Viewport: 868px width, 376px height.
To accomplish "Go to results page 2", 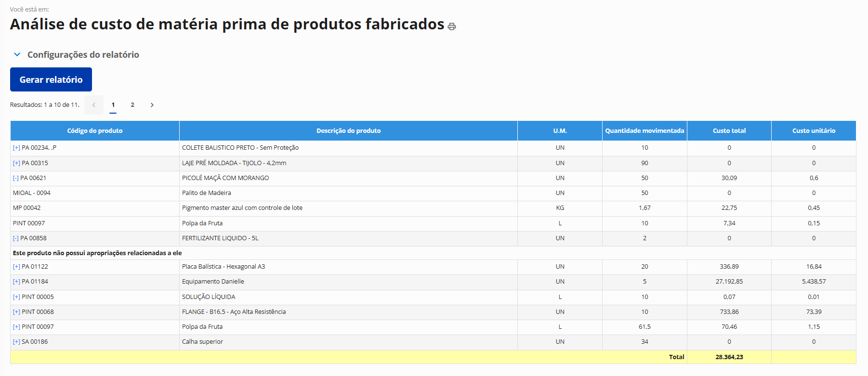I will (x=132, y=105).
